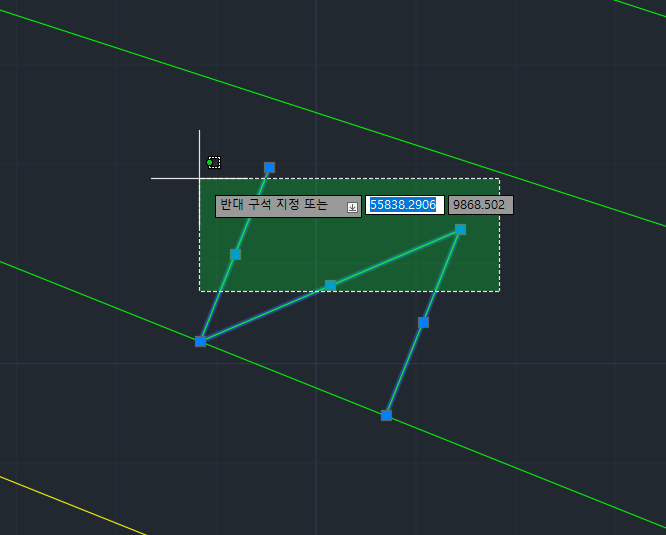Select the grip at the left line's top endpoint

click(269, 167)
